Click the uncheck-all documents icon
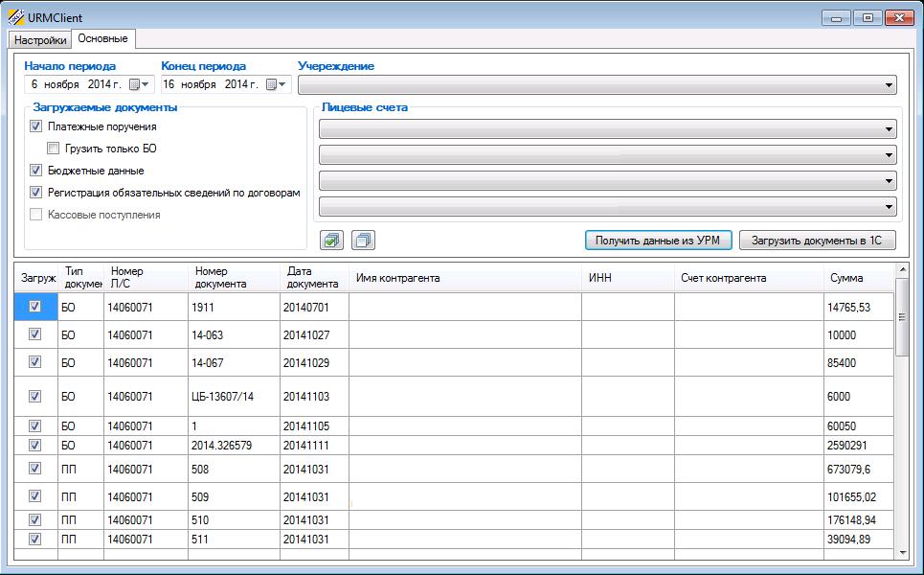924x575 pixels. point(363,240)
